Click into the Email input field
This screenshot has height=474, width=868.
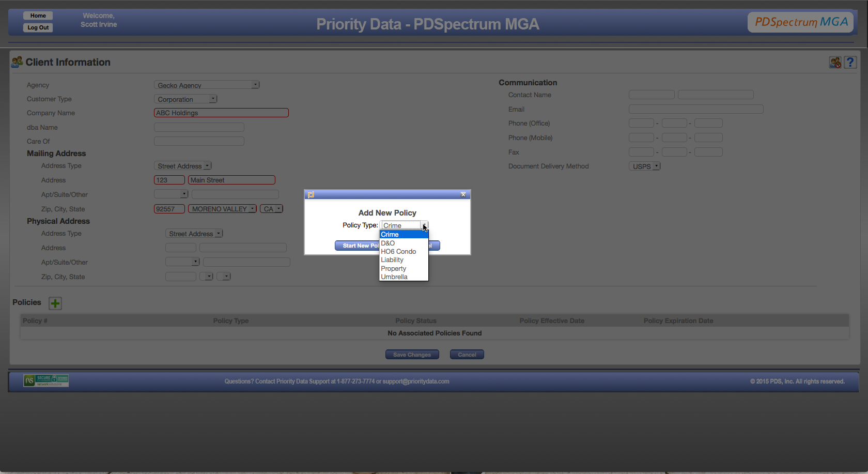[695, 109]
